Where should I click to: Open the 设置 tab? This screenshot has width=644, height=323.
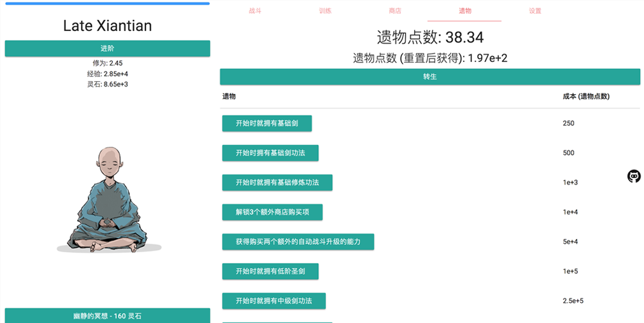535,11
